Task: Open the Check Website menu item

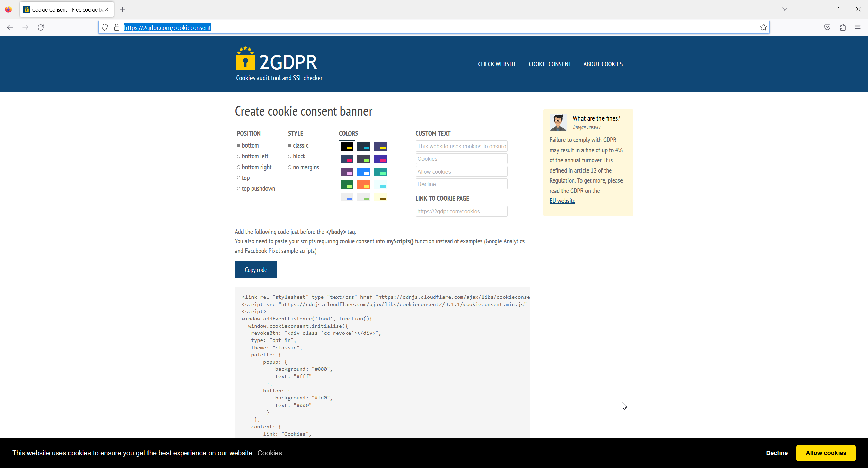Action: 497,64
